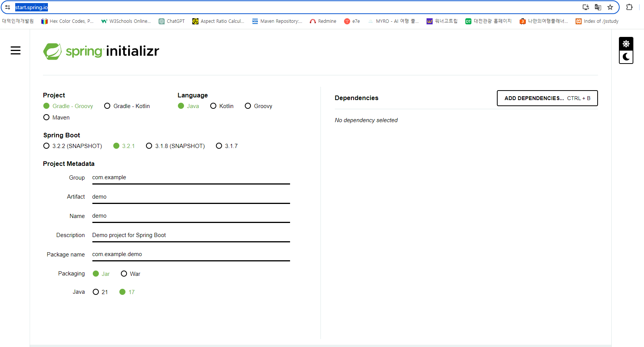The image size is (644, 347).
Task: Edit the Name field
Action: [191, 216]
